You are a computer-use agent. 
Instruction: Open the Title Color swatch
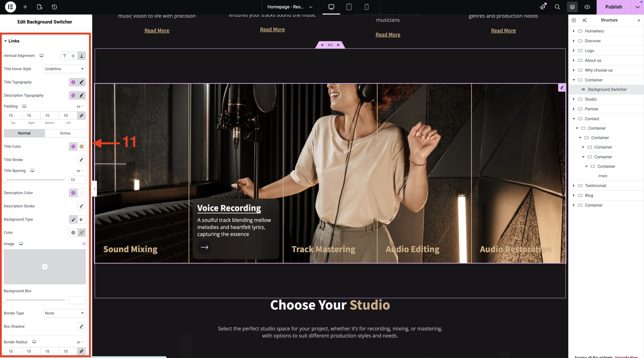[82, 147]
